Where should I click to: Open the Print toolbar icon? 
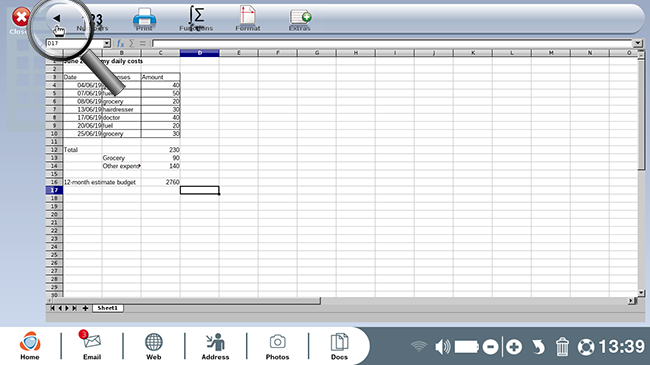pyautogui.click(x=144, y=19)
